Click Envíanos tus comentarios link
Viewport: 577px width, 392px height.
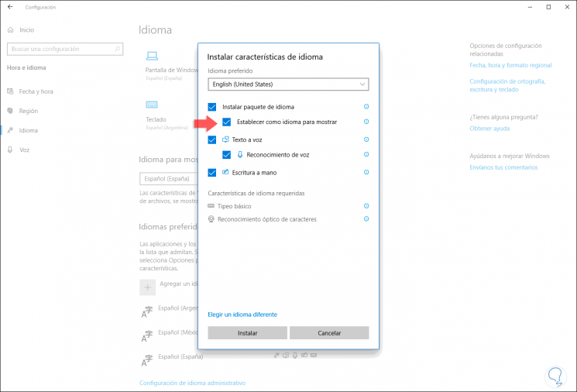click(x=503, y=167)
